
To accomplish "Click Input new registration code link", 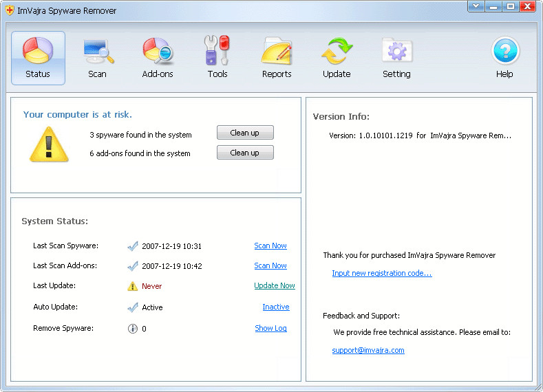I will 382,273.
